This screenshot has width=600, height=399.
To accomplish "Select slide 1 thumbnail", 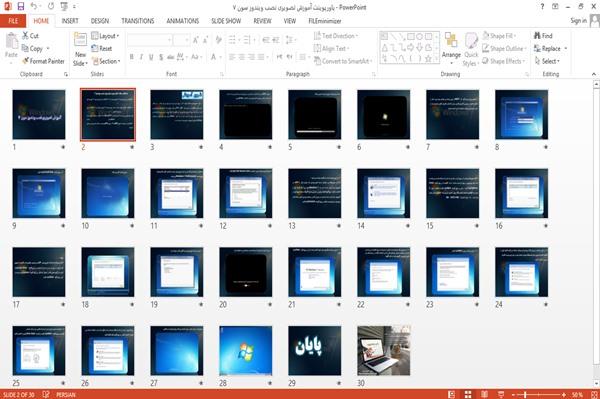I will (39, 115).
